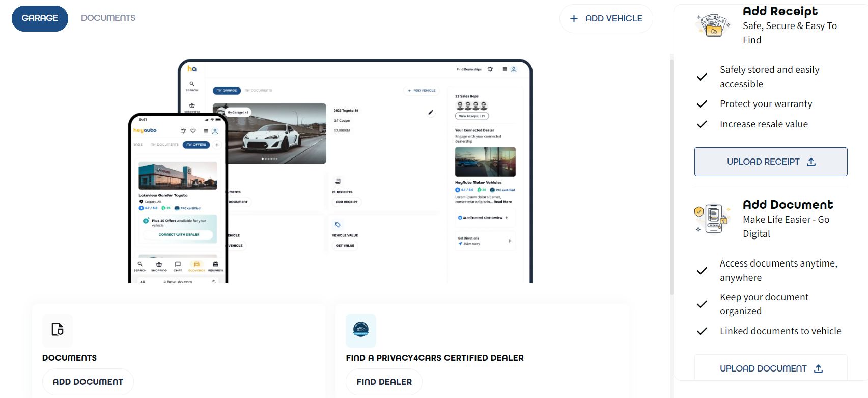Click the garage app mockup preview image
Screen dimensions: 868x398
tap(330, 171)
